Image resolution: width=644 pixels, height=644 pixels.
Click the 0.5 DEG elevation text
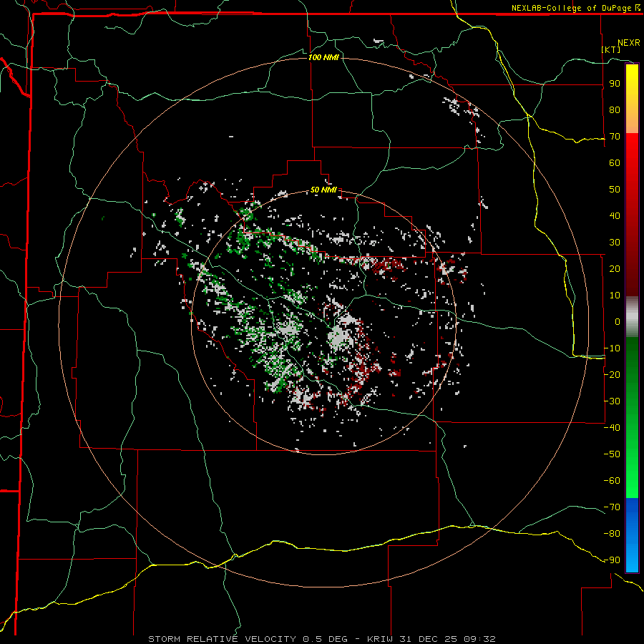(x=326, y=639)
